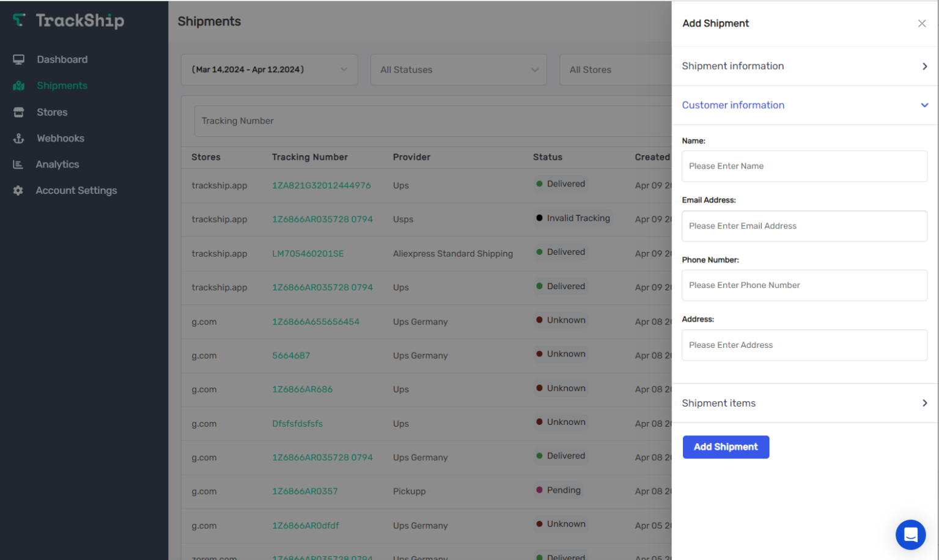Click the Account Settings gear icon
The height and width of the screenshot is (560, 939).
click(x=18, y=190)
